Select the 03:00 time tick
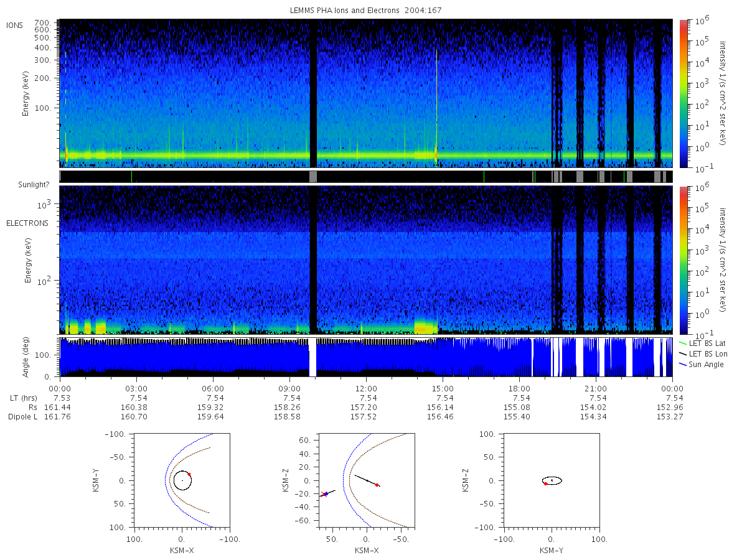This screenshot has height=560, width=747. click(136, 388)
